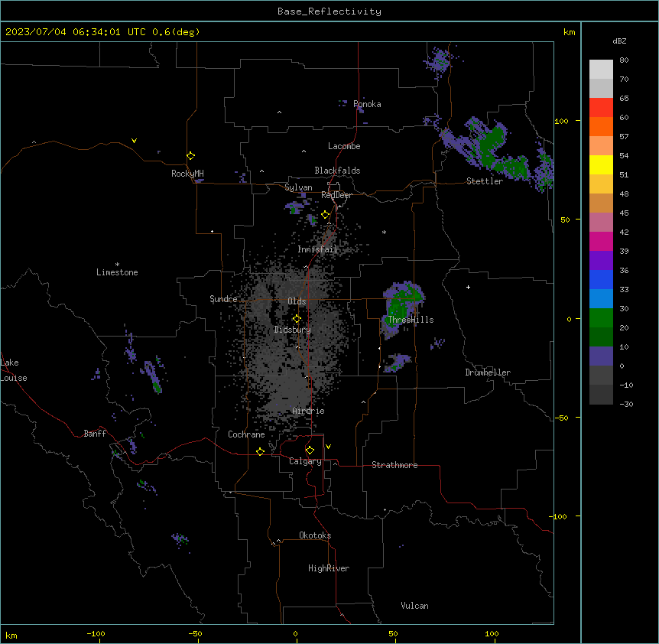Image resolution: width=659 pixels, height=644 pixels.
Task: Click the Stettler city label
Action: (485, 181)
